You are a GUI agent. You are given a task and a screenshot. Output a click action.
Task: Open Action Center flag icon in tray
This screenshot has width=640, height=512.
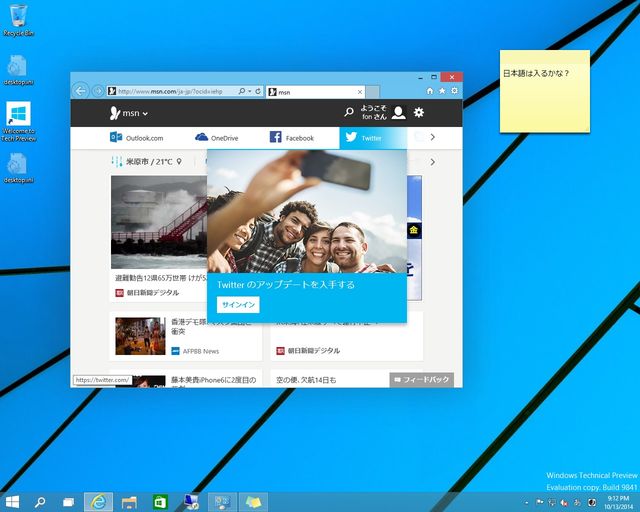(540, 502)
